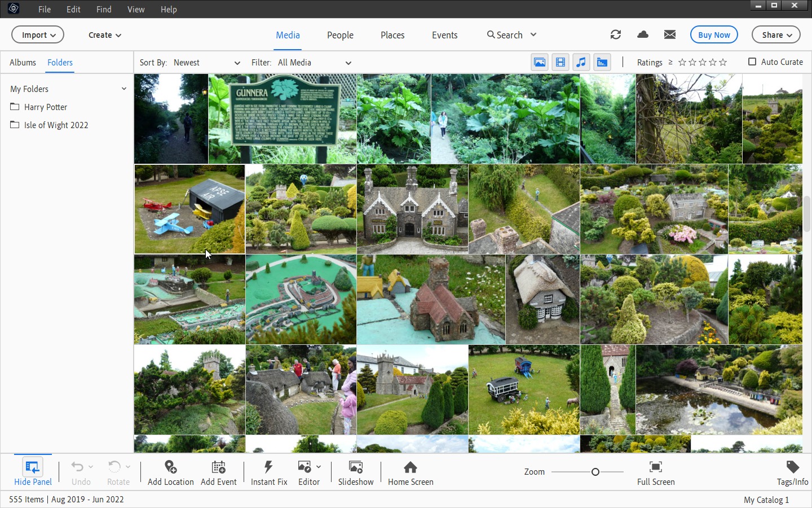Open the cloud storage icon
The image size is (812, 508).
tap(643, 34)
